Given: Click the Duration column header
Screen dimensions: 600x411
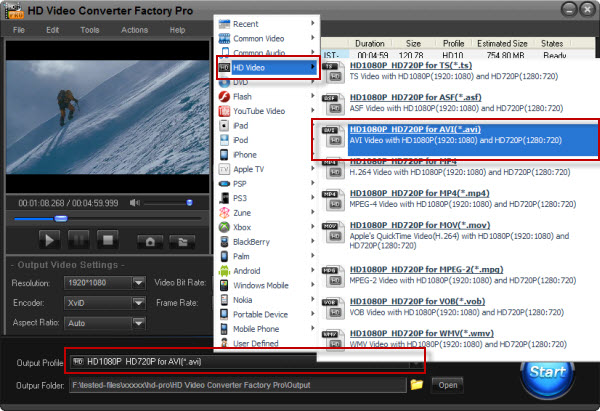Looking at the screenshot, I should [x=370, y=44].
